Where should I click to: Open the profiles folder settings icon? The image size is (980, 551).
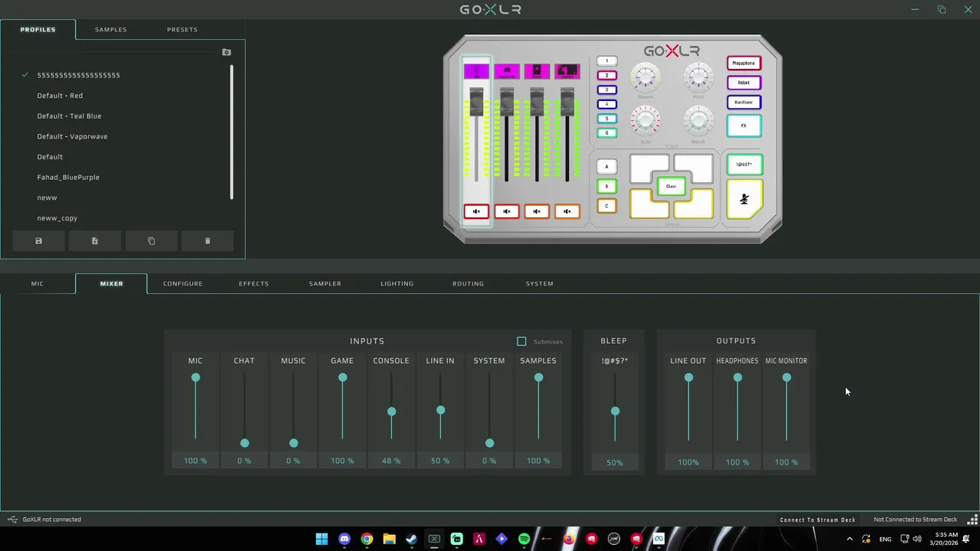(x=227, y=52)
